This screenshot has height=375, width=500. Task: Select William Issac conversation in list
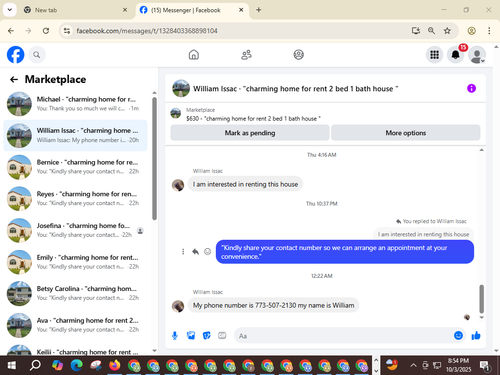tap(75, 135)
